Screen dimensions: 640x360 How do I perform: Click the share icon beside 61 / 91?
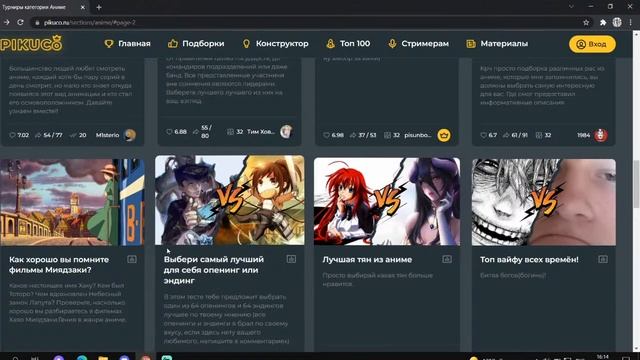[506, 135]
